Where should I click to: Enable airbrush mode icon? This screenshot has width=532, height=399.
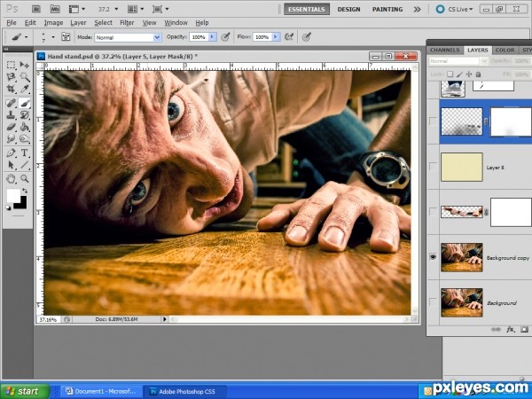tap(289, 36)
